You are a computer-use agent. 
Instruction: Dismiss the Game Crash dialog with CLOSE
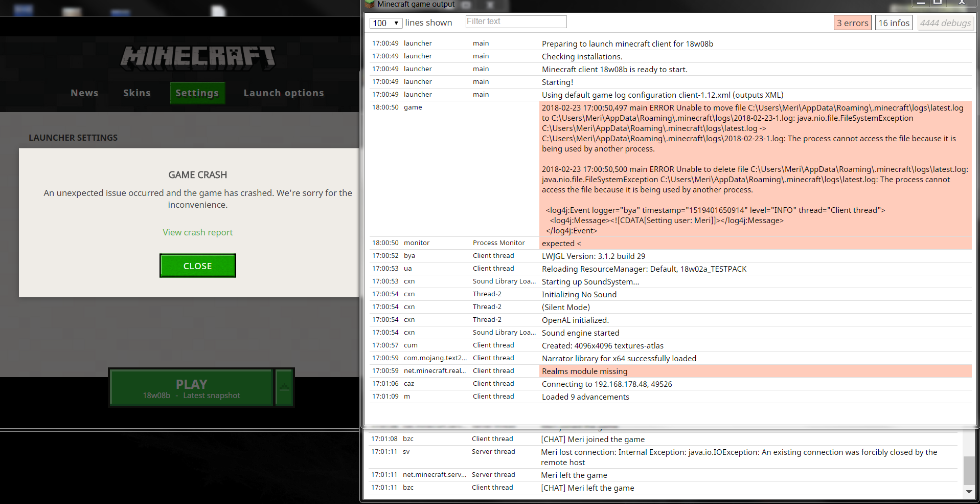tap(198, 266)
